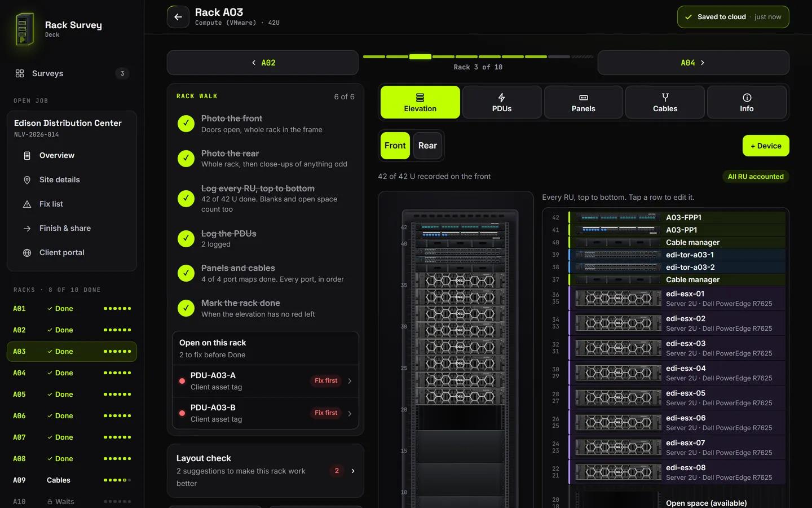Click the Panels tab port icon
812x508 pixels.
click(x=584, y=98)
